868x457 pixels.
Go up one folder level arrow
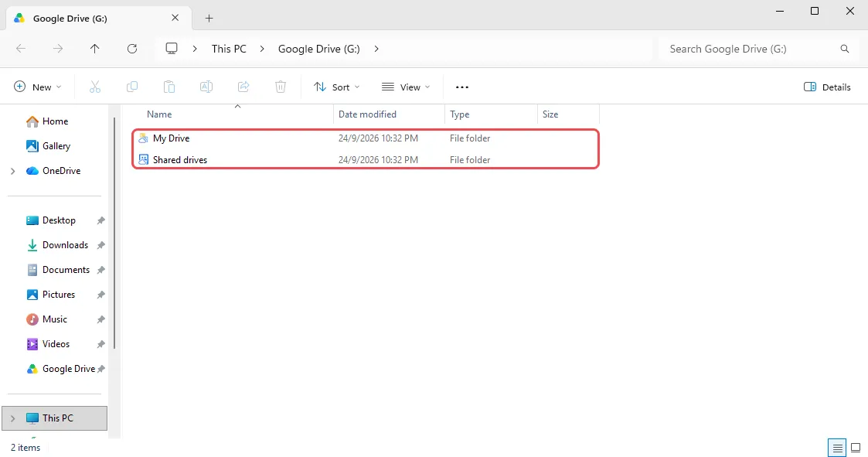[94, 49]
